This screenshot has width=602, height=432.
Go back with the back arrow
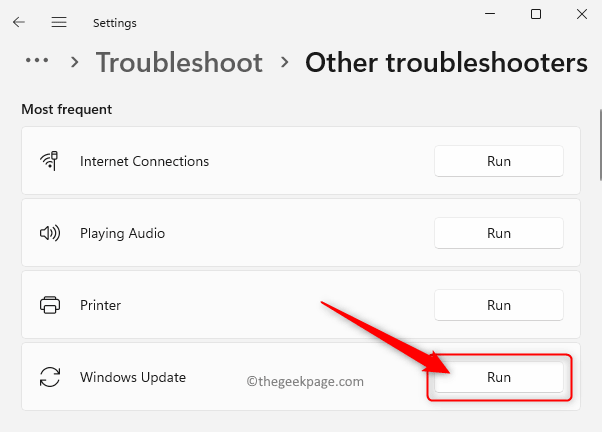click(19, 22)
